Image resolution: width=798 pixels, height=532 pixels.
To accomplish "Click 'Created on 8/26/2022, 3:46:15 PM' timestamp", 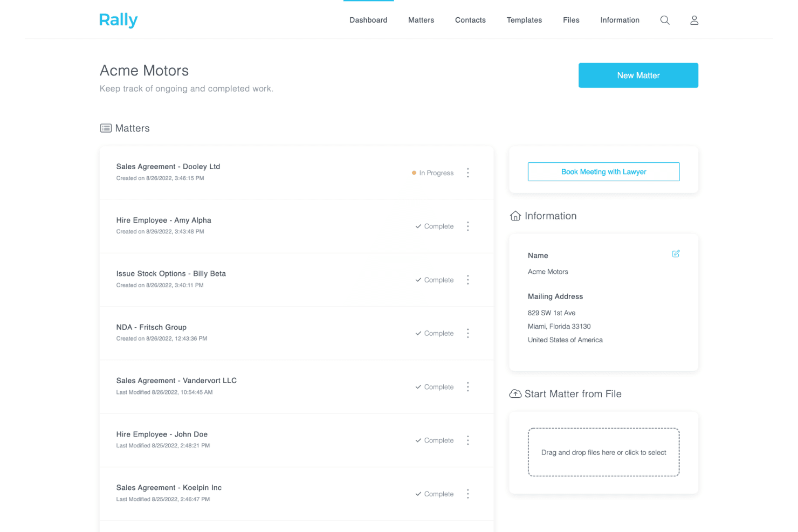I will pos(160,178).
